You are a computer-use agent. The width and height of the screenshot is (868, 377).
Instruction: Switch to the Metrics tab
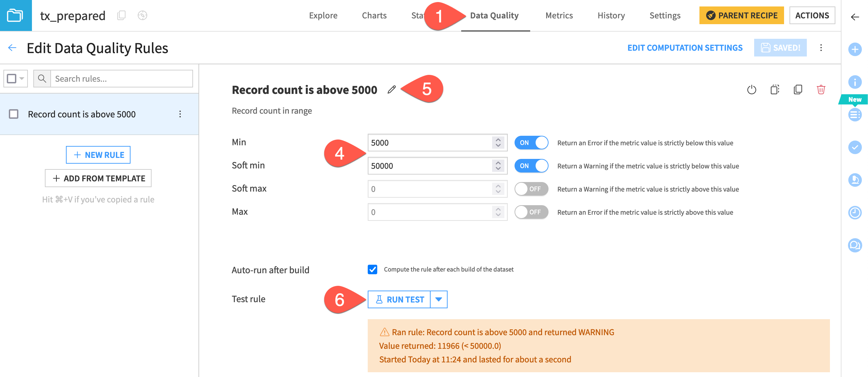coord(558,15)
